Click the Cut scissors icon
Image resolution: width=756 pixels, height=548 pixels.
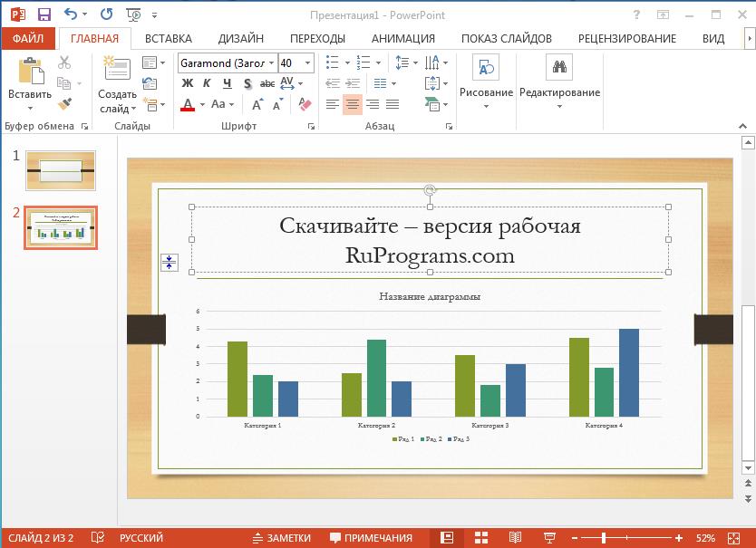64,62
